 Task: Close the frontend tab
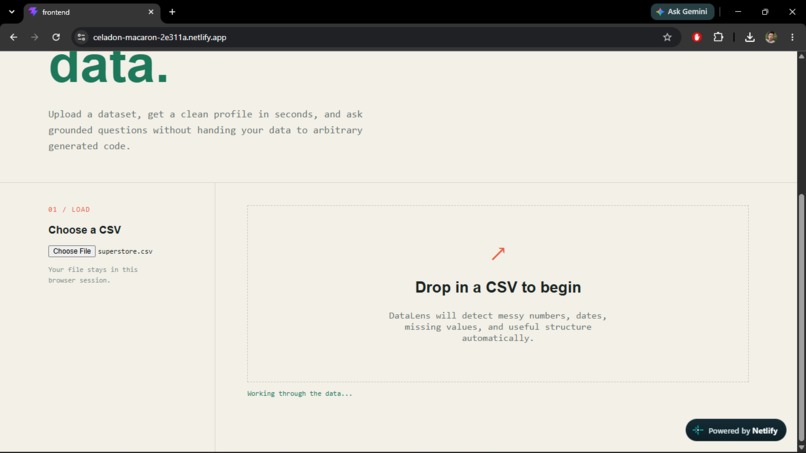(x=151, y=12)
